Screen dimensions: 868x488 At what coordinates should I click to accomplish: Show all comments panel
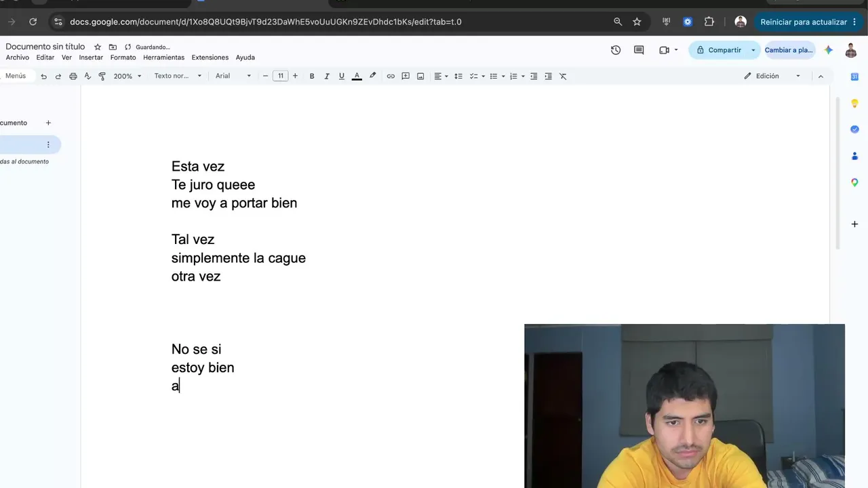pyautogui.click(x=639, y=49)
